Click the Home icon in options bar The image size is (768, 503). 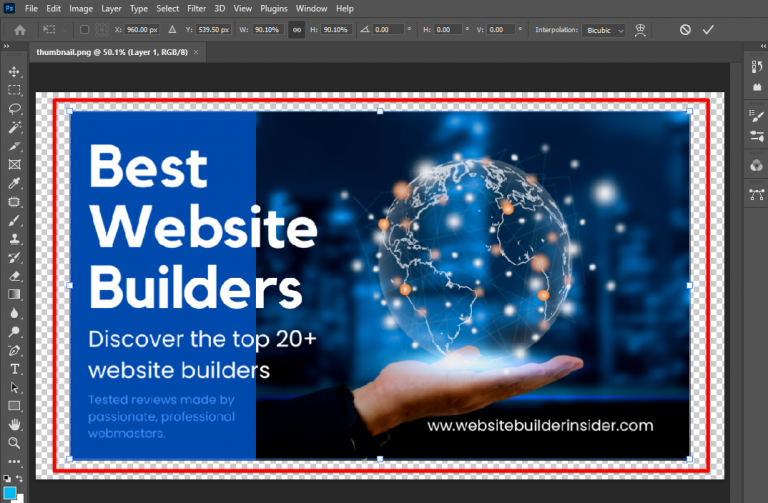click(20, 30)
